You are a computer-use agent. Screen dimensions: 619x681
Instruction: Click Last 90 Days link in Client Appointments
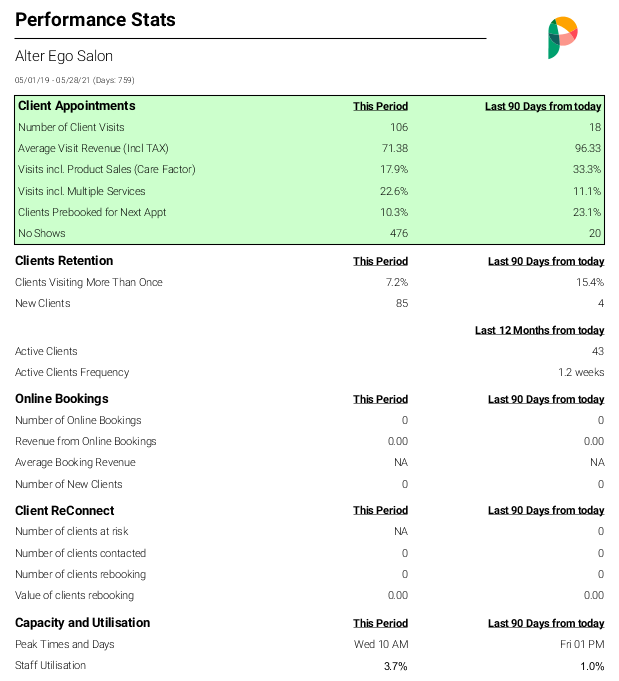[543, 106]
